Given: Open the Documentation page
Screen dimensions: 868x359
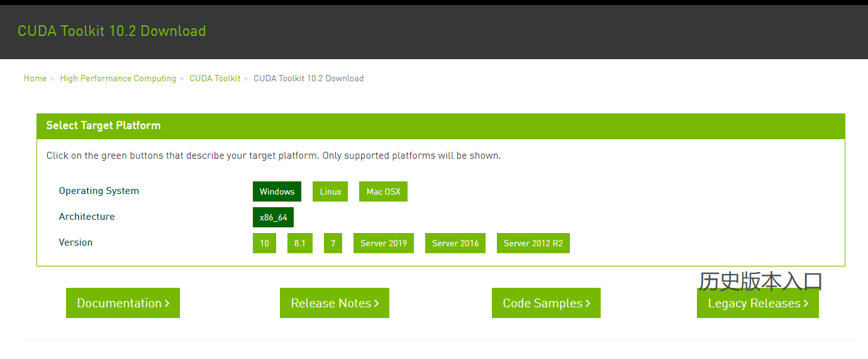Looking at the screenshot, I should [123, 303].
